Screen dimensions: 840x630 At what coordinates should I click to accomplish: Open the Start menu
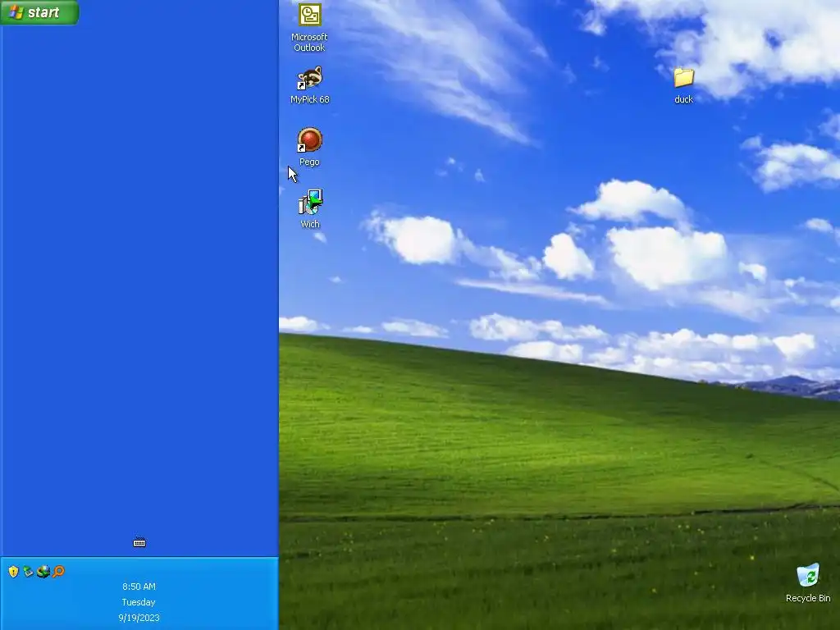(39, 12)
